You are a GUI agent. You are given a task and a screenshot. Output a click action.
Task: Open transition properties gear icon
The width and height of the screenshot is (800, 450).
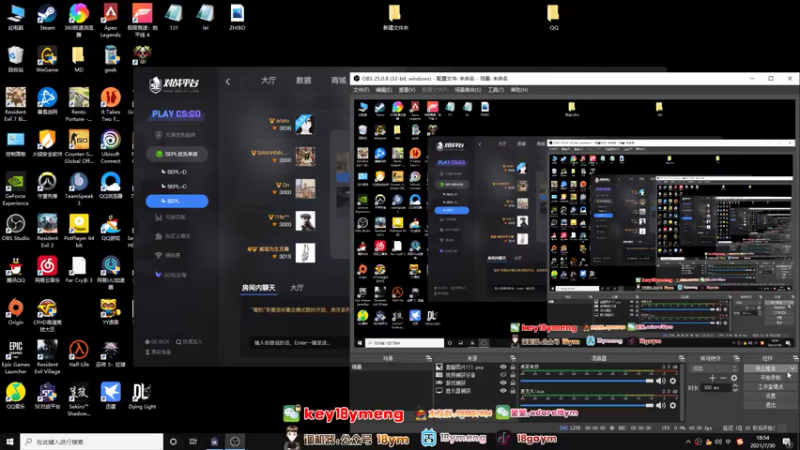734,378
